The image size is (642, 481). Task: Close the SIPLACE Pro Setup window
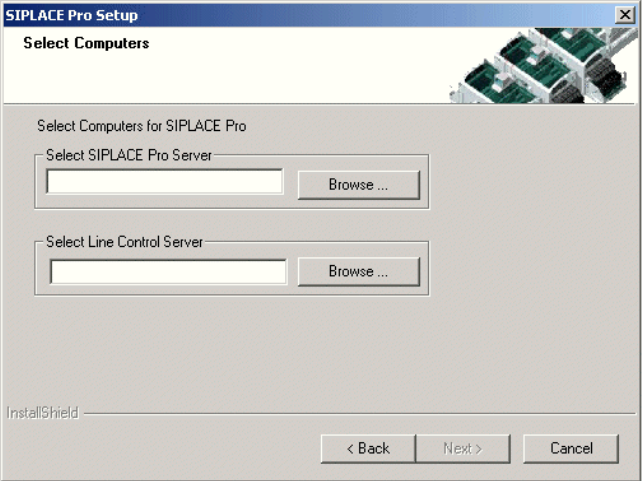tap(625, 15)
